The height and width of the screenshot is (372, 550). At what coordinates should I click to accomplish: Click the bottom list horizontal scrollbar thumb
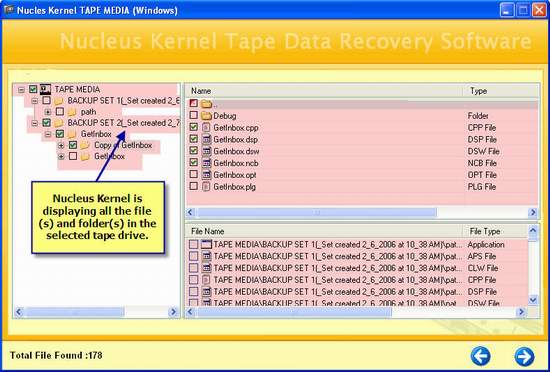click(294, 312)
